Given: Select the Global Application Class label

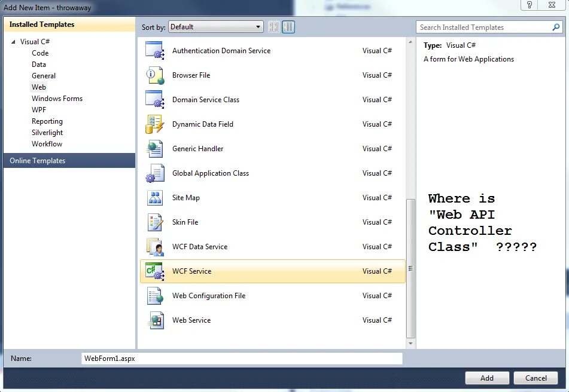Looking at the screenshot, I should [x=211, y=173].
